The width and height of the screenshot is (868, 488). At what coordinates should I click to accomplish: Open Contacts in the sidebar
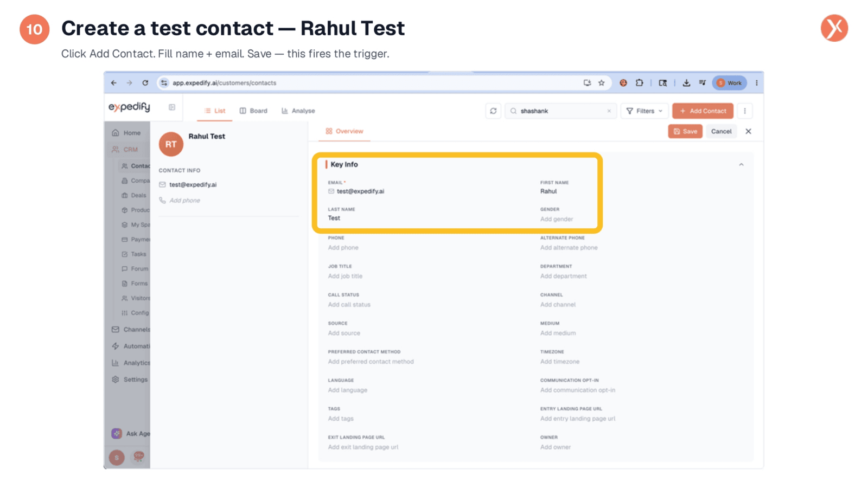point(136,166)
